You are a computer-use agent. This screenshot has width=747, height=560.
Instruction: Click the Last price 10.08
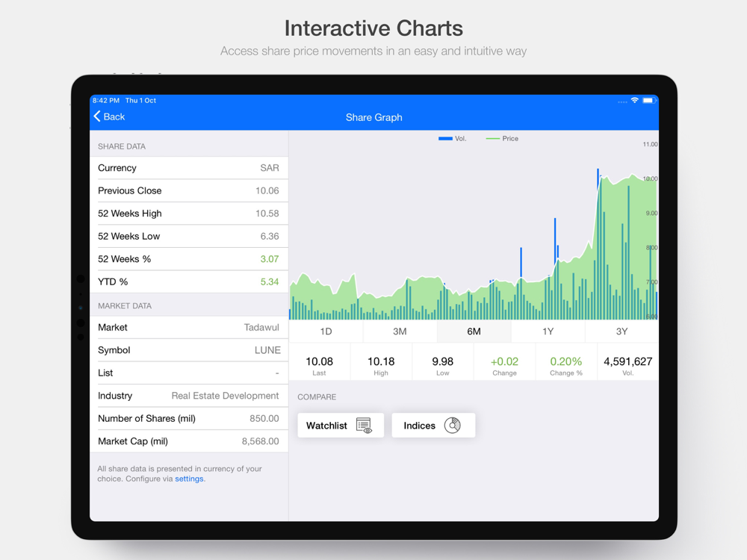[x=319, y=362]
